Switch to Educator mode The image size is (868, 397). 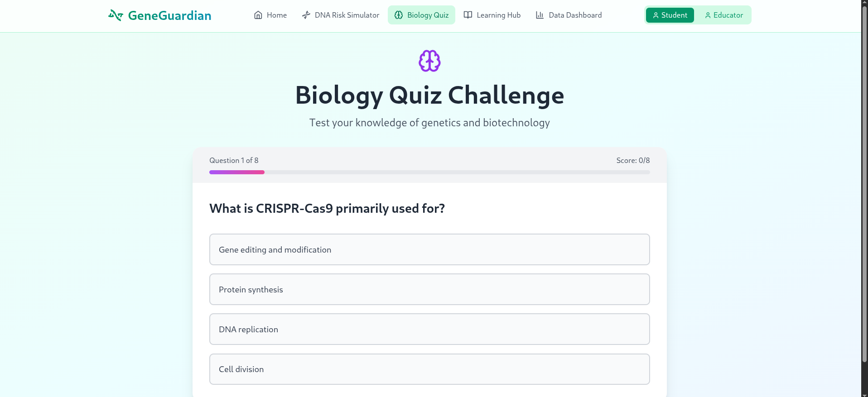(x=723, y=15)
